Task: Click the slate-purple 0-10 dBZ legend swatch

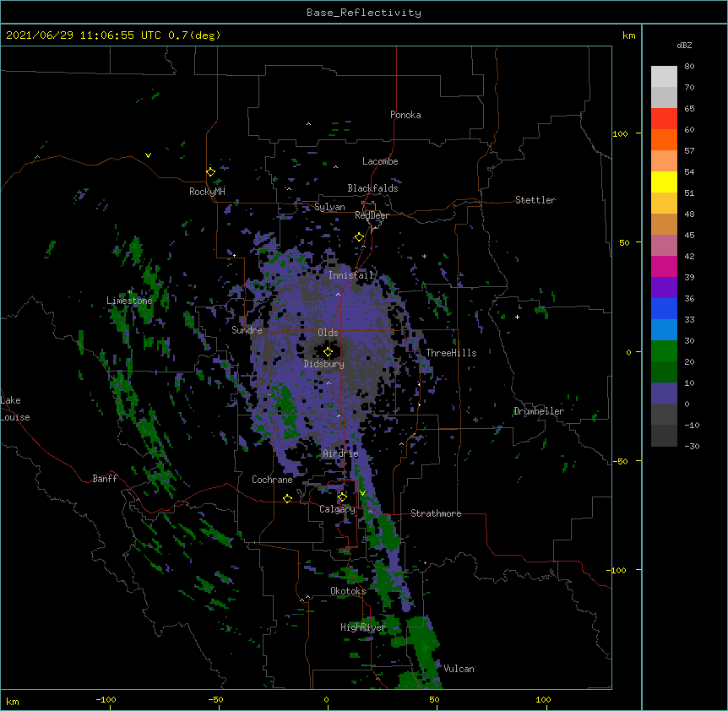Action: pyautogui.click(x=664, y=393)
